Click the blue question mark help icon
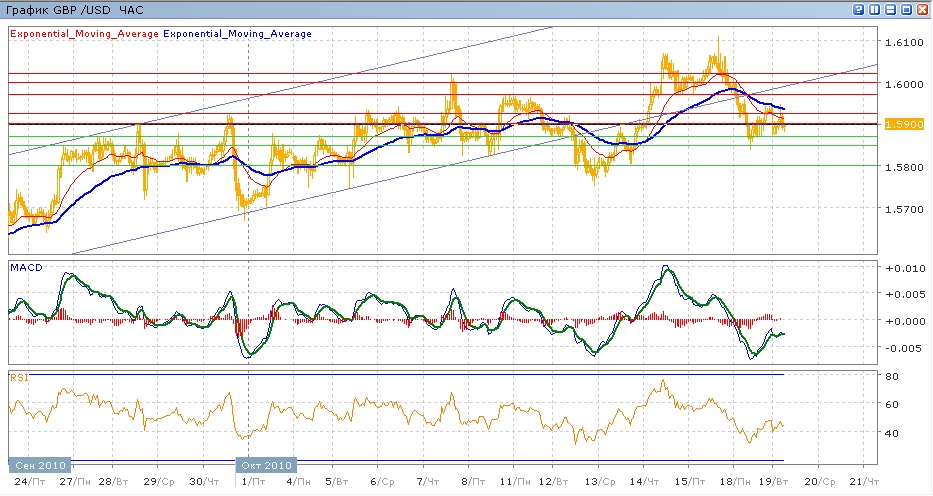This screenshot has height=496, width=933. [859, 9]
